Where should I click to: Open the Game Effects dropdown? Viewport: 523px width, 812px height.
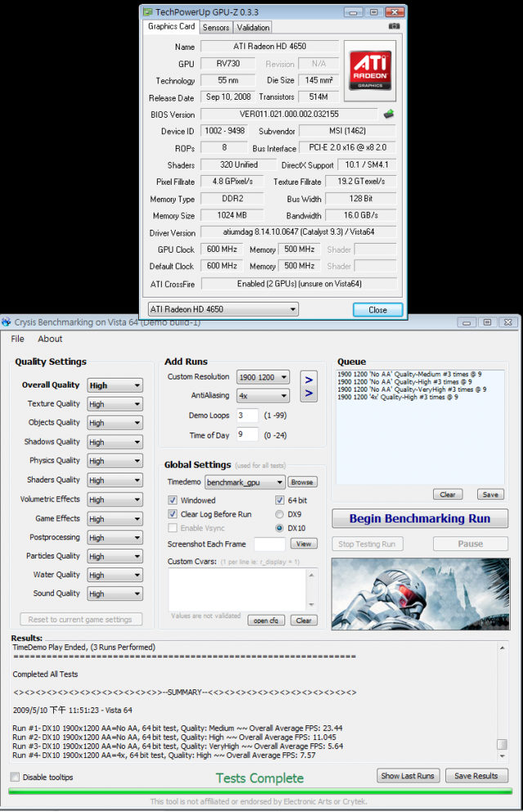(115, 518)
